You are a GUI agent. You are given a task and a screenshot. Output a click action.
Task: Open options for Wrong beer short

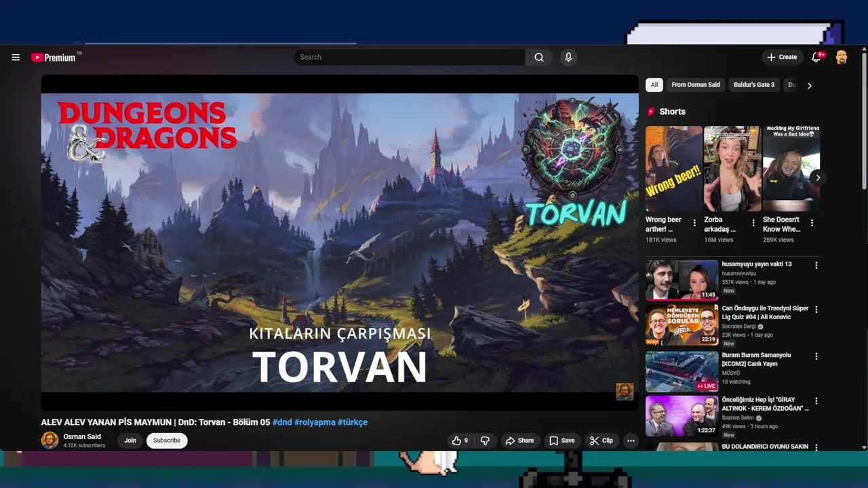[x=694, y=223]
